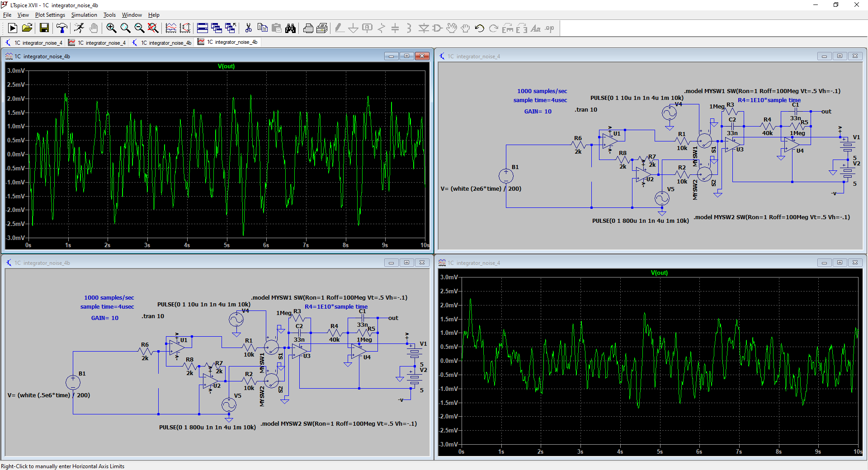Open the Control Panel hammer icon
Image resolution: width=868 pixels, height=470 pixels.
pos(62,28)
